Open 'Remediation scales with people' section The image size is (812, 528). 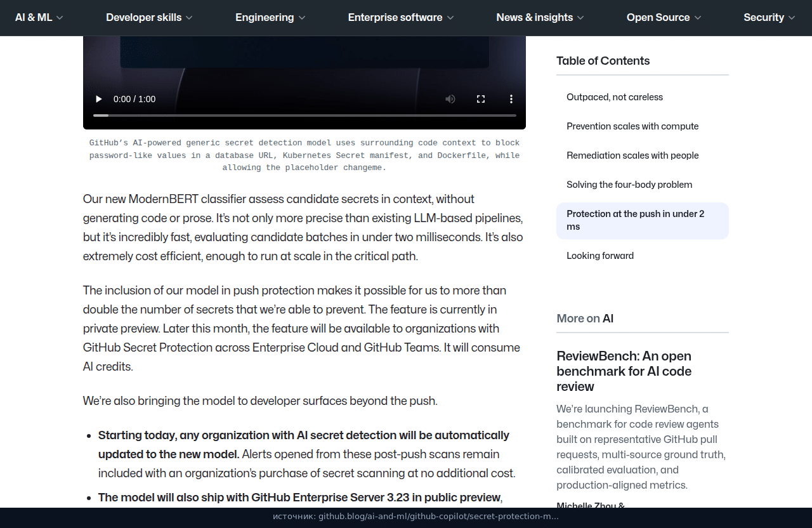632,155
